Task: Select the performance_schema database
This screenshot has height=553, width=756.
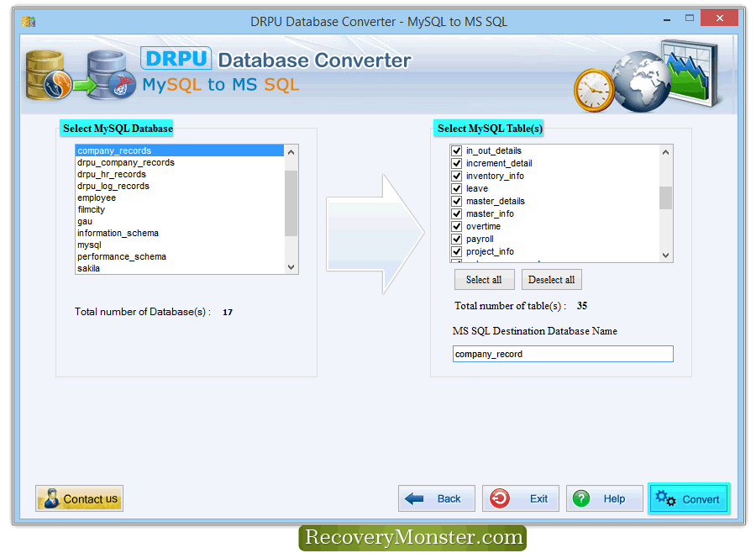Action: click(x=180, y=256)
